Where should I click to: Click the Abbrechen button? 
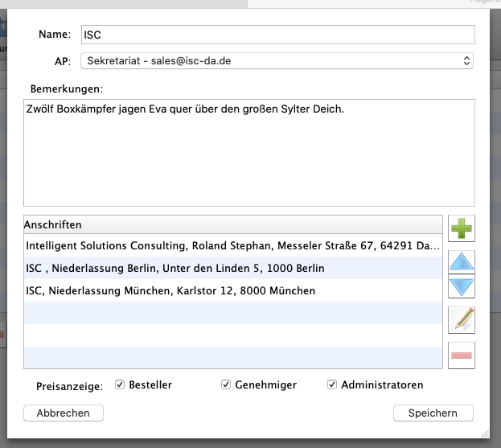click(x=64, y=413)
